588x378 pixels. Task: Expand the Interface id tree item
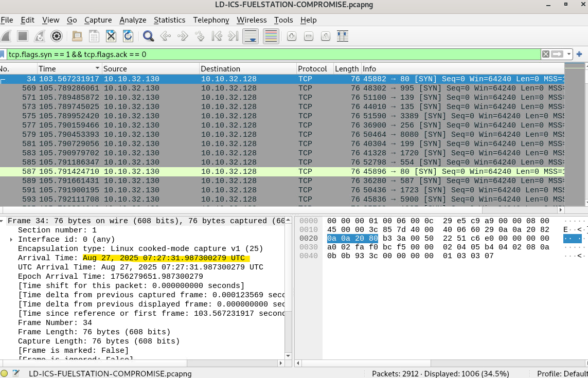(x=11, y=240)
